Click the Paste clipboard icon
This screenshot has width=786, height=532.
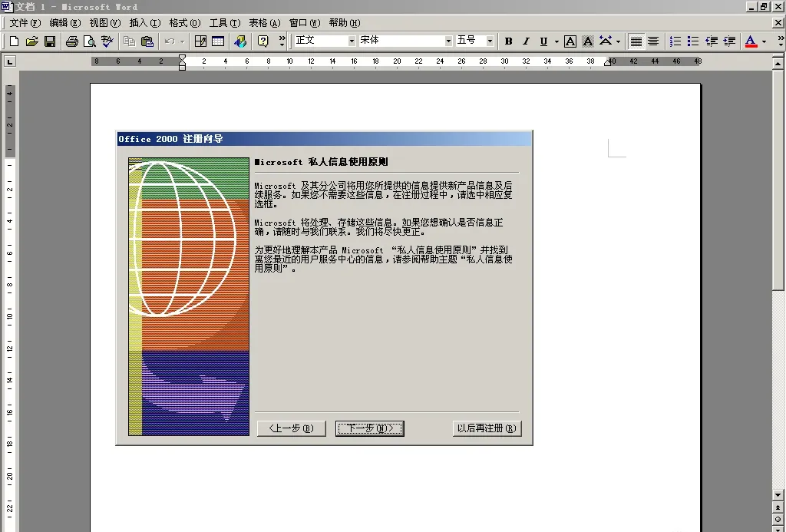pyautogui.click(x=147, y=41)
